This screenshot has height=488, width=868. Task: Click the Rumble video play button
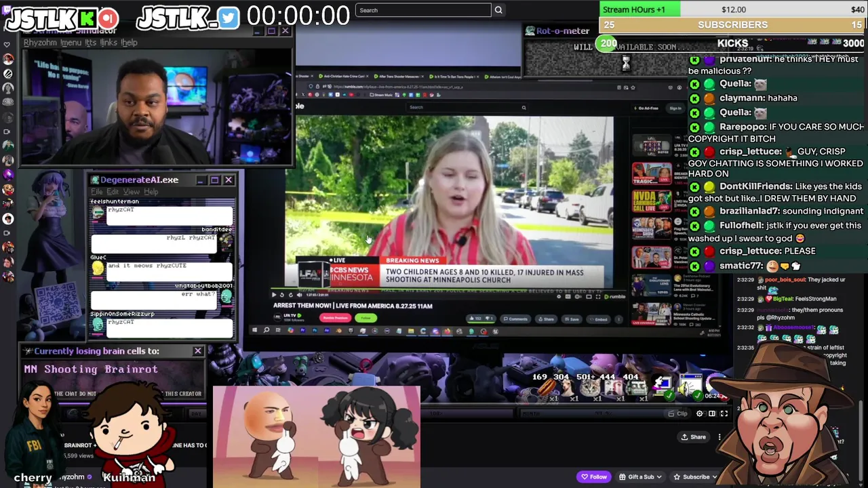[273, 295]
